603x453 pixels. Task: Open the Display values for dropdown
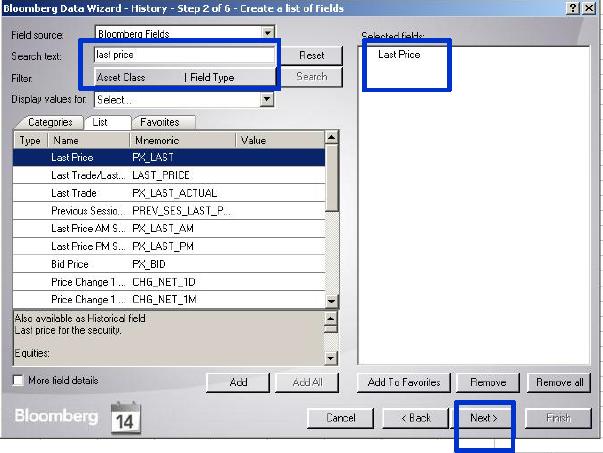(x=267, y=100)
